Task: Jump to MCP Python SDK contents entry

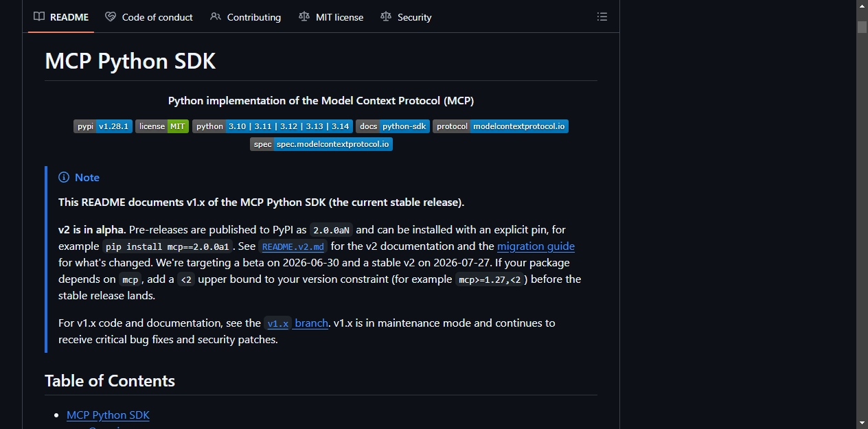Action: (108, 415)
